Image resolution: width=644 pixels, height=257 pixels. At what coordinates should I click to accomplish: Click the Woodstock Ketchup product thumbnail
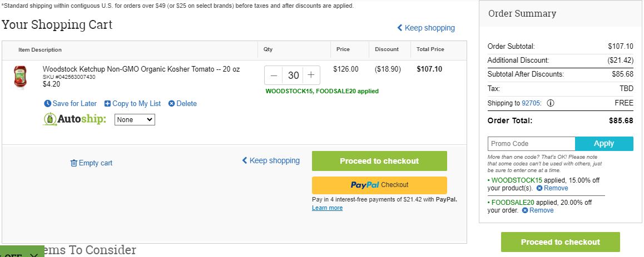20,78
